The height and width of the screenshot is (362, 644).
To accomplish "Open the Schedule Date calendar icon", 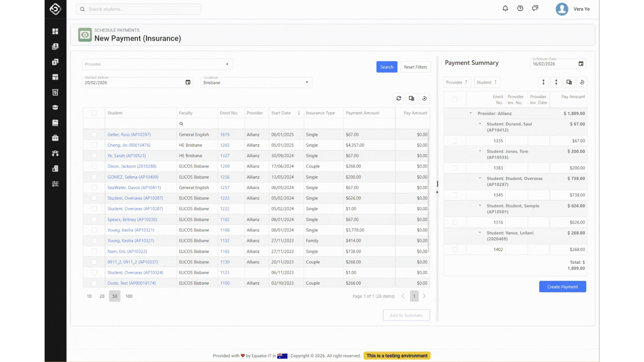I will click(581, 64).
